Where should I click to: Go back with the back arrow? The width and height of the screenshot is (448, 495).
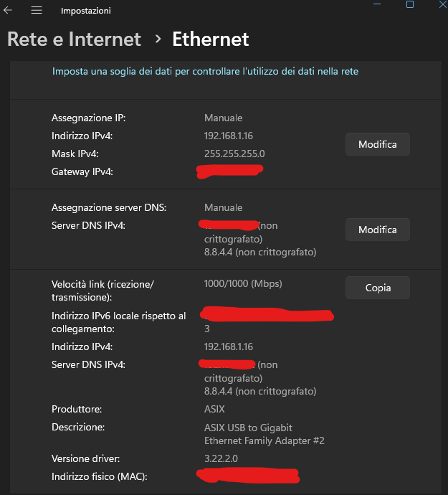pos(9,11)
